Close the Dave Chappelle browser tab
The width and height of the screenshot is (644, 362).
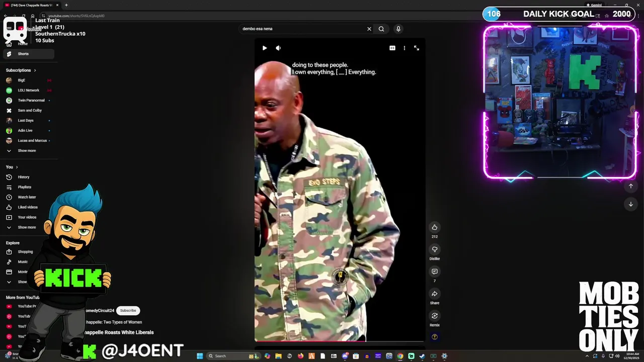coord(57,5)
